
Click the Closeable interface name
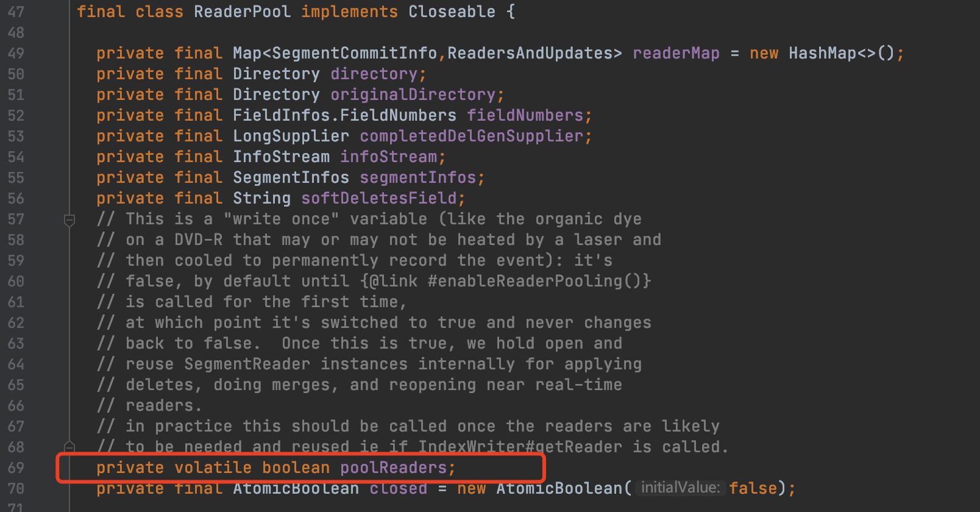tap(452, 12)
